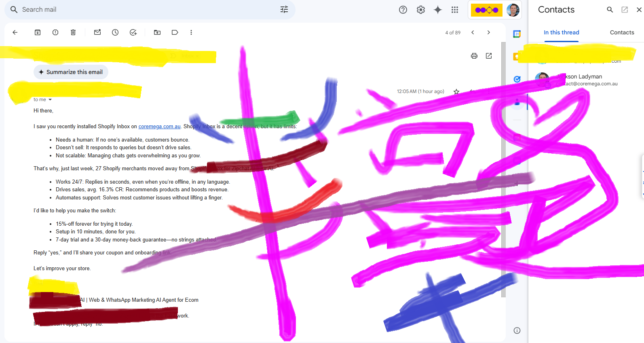Open the Move to folder icon
644x343 pixels.
(157, 32)
